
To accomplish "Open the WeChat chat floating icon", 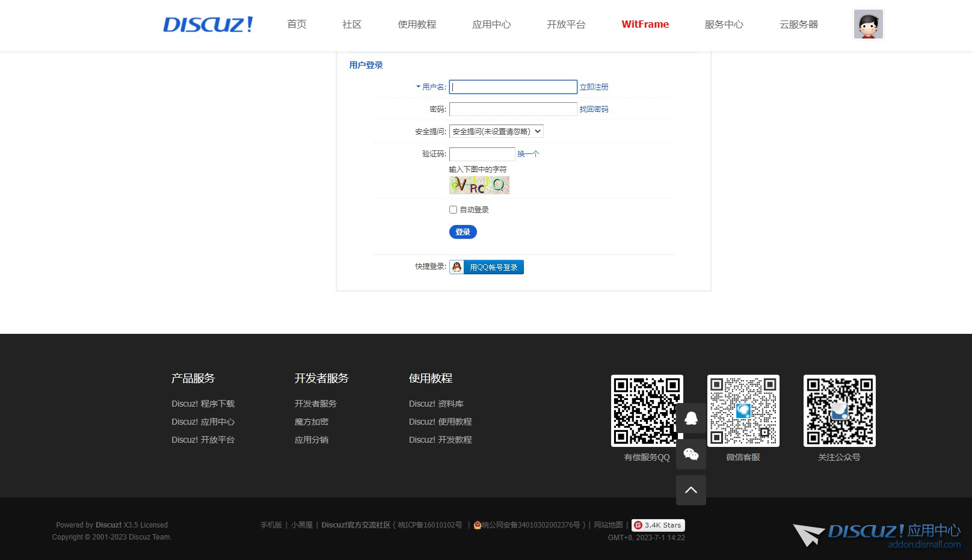I will 691,454.
